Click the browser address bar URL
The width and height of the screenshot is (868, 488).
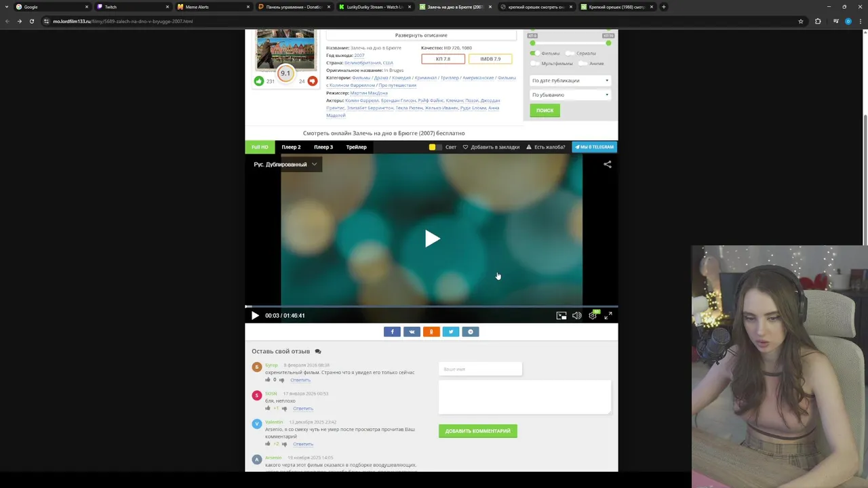[123, 21]
